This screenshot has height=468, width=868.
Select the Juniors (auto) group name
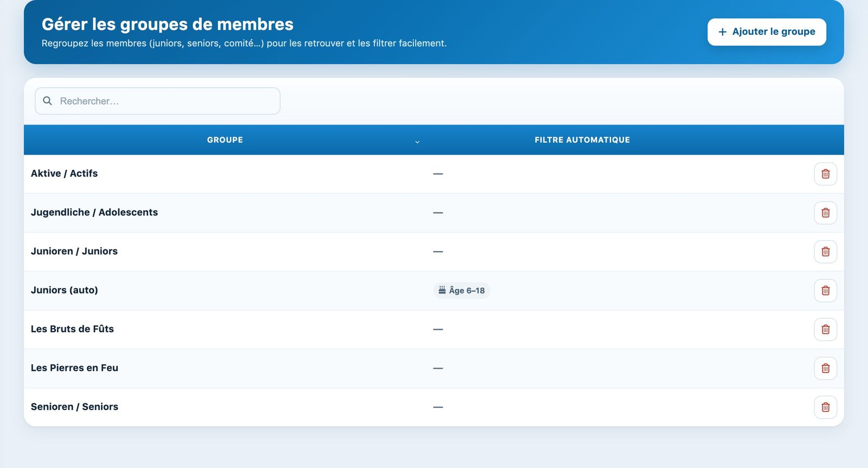65,290
